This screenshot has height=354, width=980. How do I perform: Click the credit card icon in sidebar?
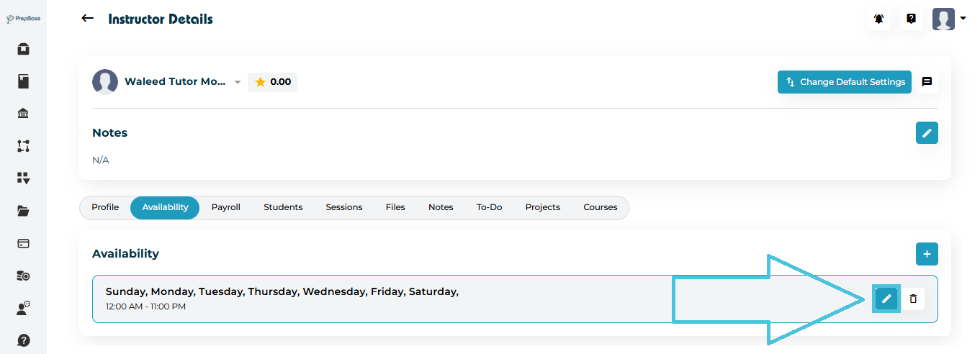[x=23, y=243]
